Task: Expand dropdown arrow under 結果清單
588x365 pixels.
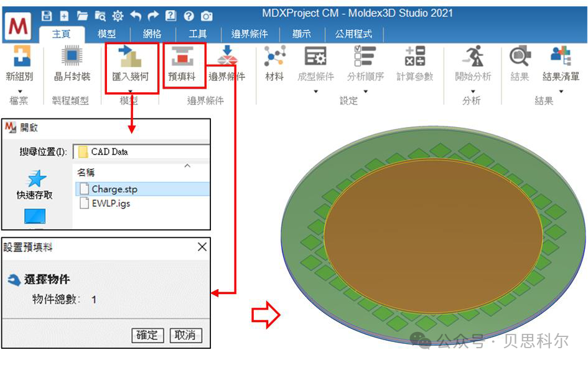Action: pos(561,91)
